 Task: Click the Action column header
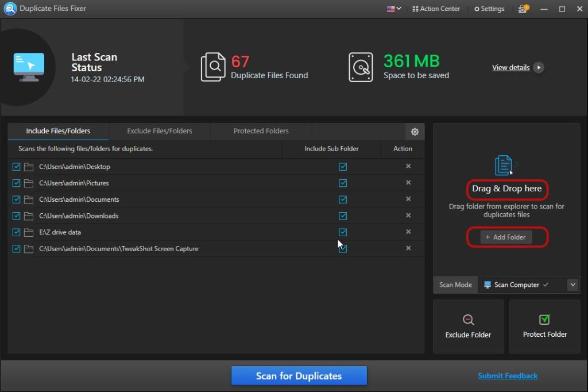click(403, 149)
